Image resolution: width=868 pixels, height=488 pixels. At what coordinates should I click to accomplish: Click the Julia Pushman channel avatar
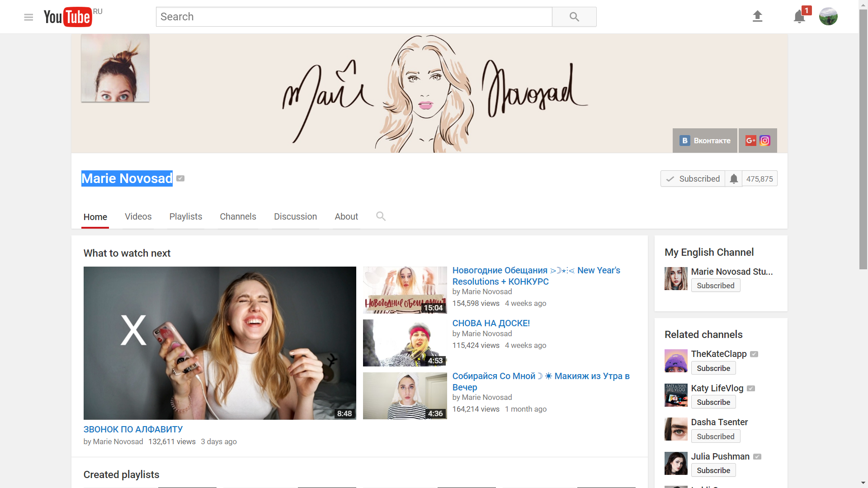676,463
